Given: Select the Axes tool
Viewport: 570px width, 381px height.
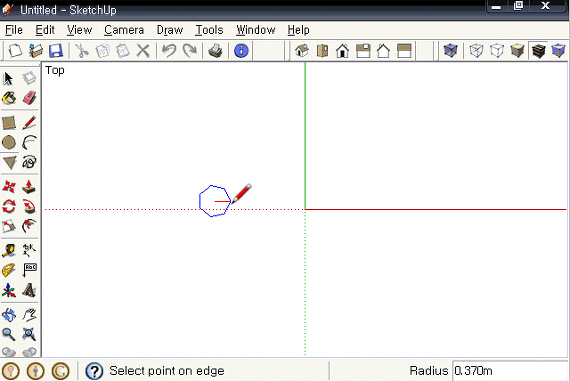Looking at the screenshot, I should 8,290.
